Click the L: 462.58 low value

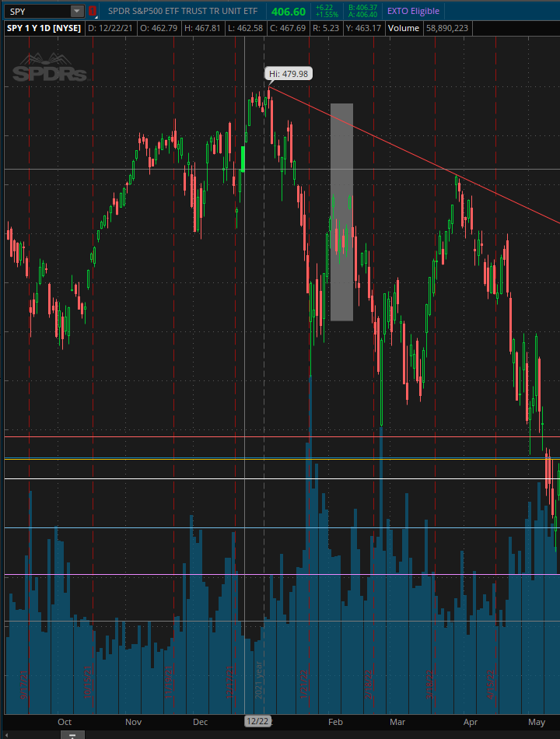[x=245, y=28]
